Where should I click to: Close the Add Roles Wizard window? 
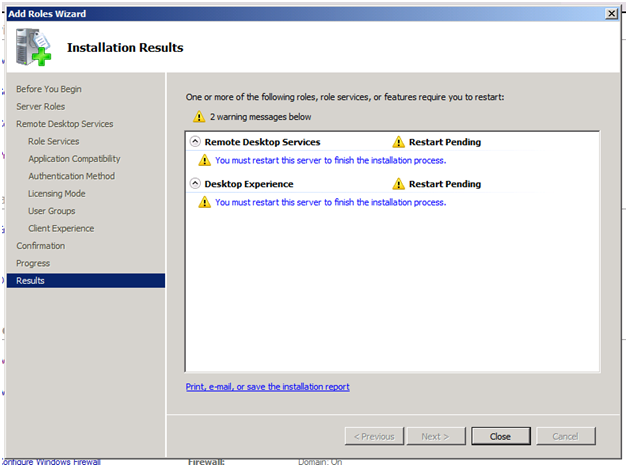pos(611,14)
